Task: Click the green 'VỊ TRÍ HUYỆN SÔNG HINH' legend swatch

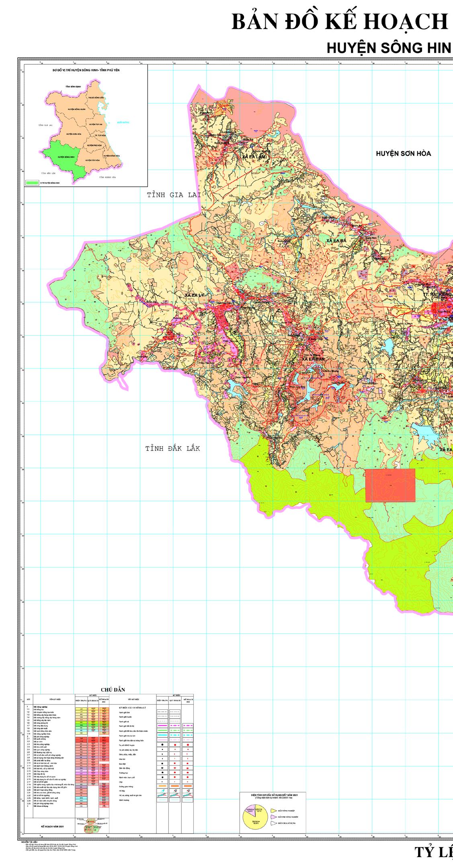Action: point(31,182)
